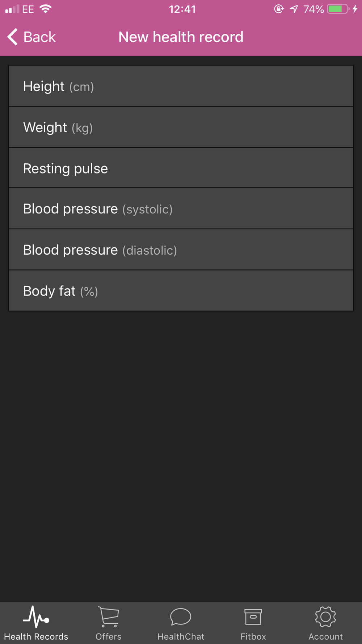Tap the Wi-Fi icon in status bar
The height and width of the screenshot is (644, 362).
[46, 9]
